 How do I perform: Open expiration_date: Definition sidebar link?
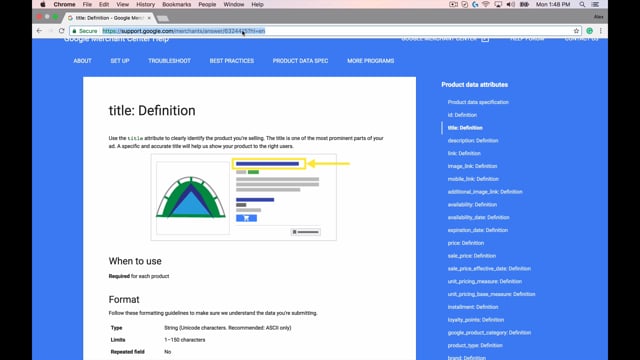(x=478, y=230)
